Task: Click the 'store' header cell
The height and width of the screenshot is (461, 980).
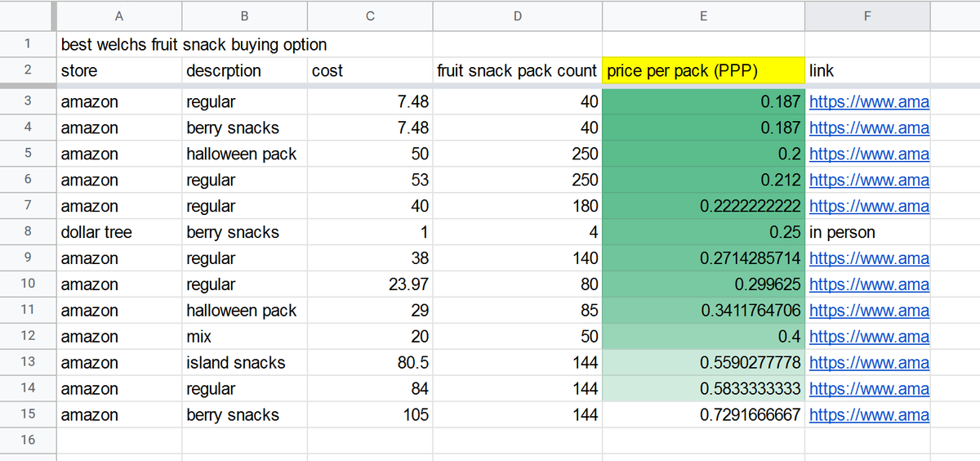Action: click(x=119, y=70)
